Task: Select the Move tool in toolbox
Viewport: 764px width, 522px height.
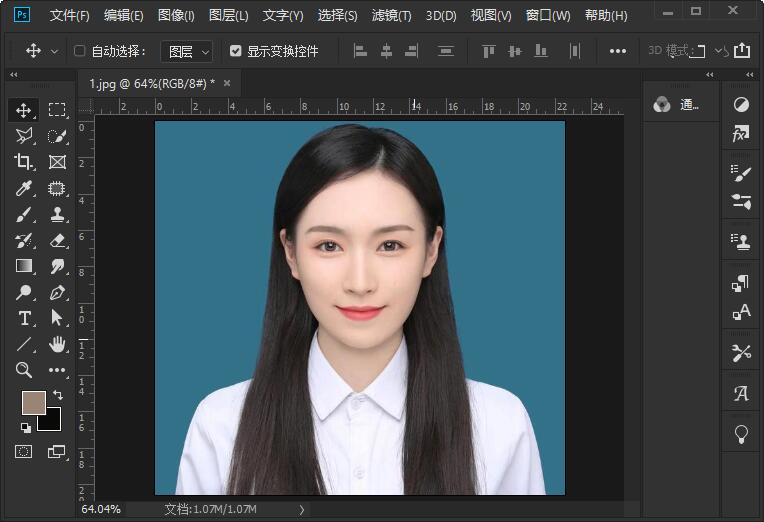Action: (x=23, y=110)
